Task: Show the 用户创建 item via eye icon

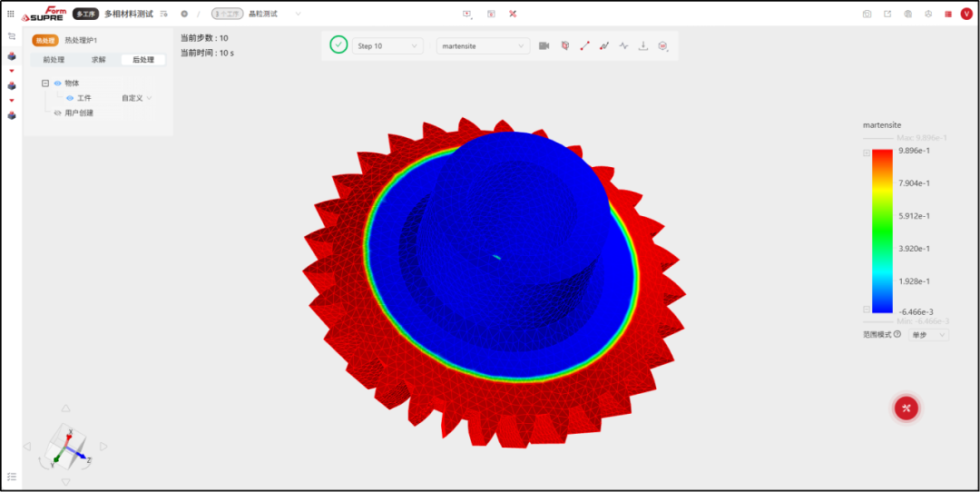Action: coord(57,113)
